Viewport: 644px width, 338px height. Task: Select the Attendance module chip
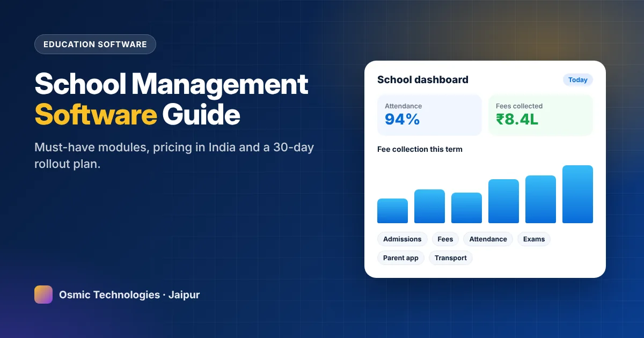[x=488, y=239]
